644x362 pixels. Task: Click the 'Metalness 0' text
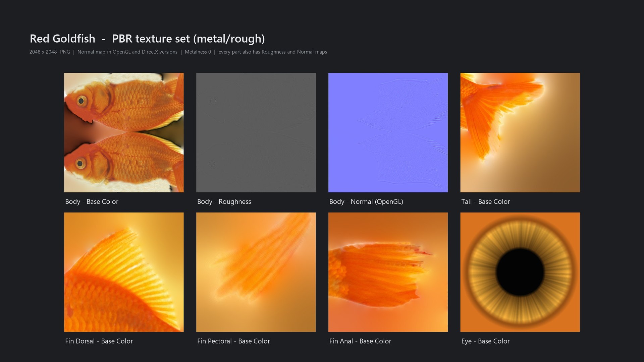[x=198, y=52]
